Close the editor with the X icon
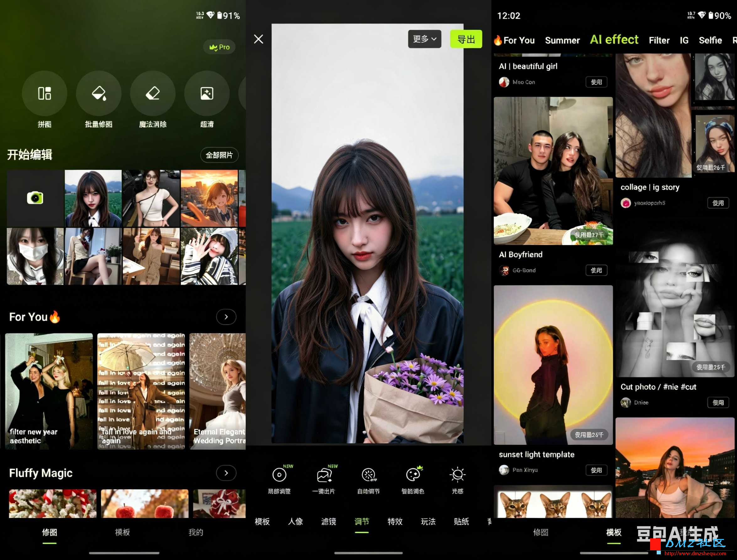737x560 pixels. tap(258, 39)
